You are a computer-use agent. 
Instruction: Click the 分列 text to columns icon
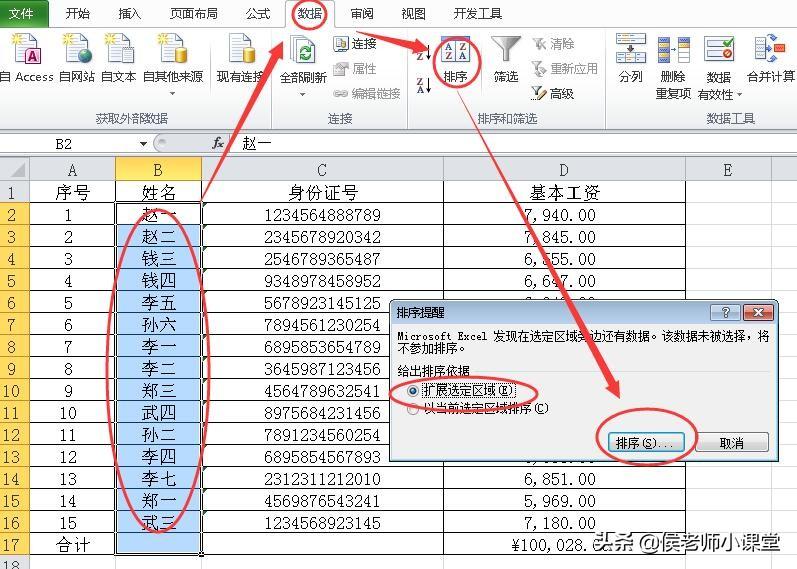coord(631,57)
